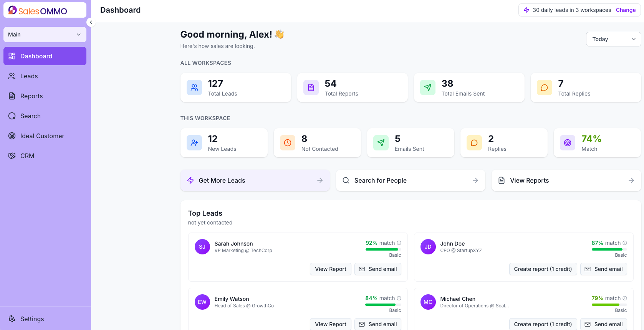Click info icon beside 87% match
644x330 pixels.
pyautogui.click(x=625, y=243)
